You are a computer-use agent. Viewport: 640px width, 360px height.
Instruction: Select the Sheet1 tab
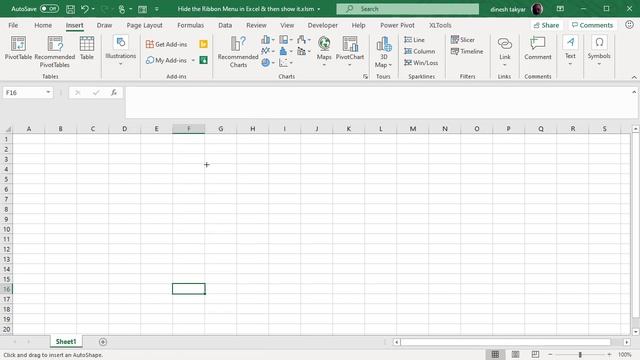[66, 341]
